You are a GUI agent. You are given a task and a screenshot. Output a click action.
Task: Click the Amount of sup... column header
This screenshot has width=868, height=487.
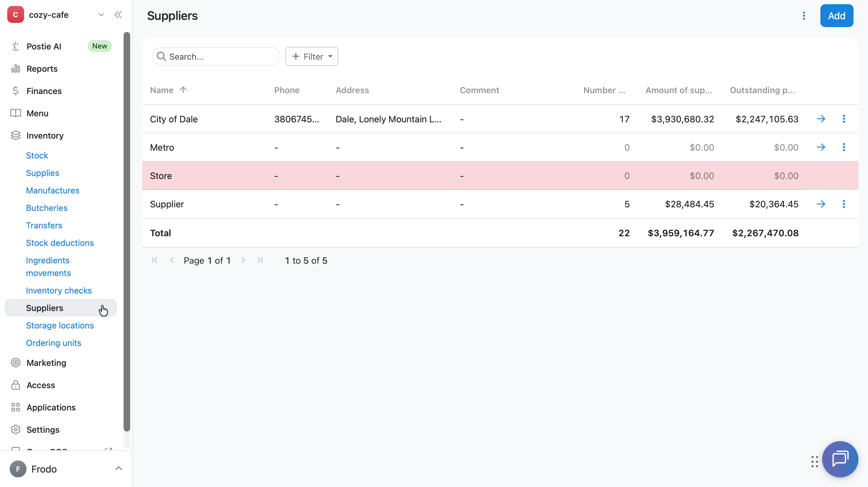[679, 90]
